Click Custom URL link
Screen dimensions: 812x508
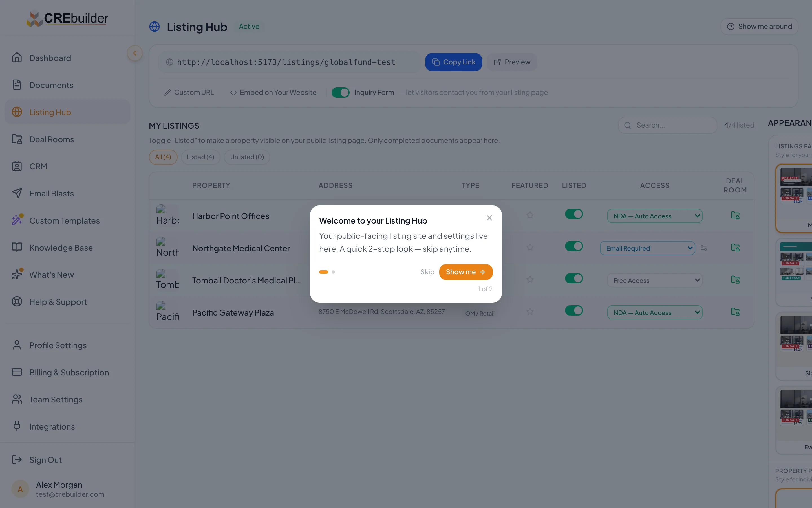coord(189,92)
